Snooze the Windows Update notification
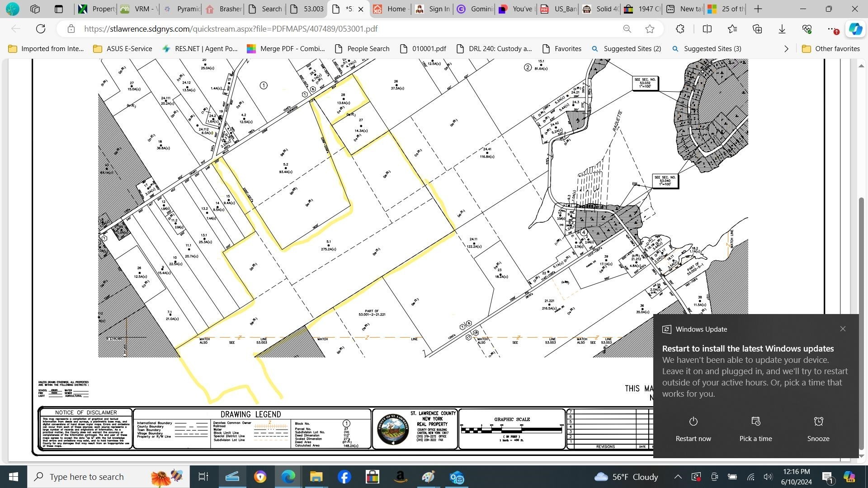This screenshot has height=488, width=868. (x=818, y=429)
